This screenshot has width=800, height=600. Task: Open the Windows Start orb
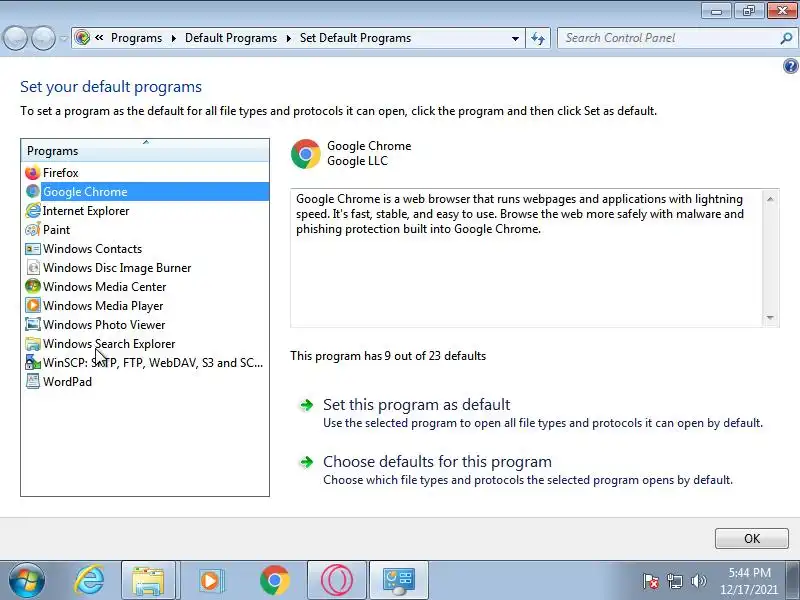point(27,580)
